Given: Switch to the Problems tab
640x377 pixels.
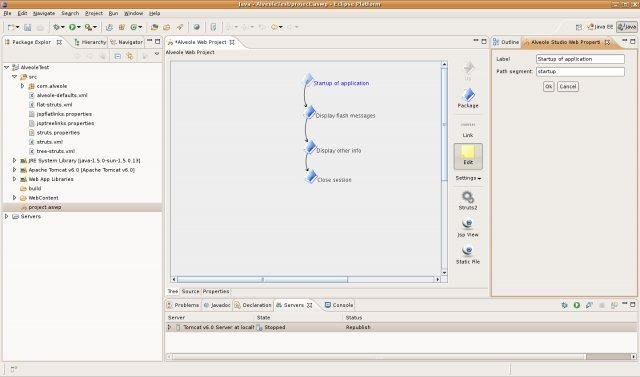Looking at the screenshot, I should point(183,305).
